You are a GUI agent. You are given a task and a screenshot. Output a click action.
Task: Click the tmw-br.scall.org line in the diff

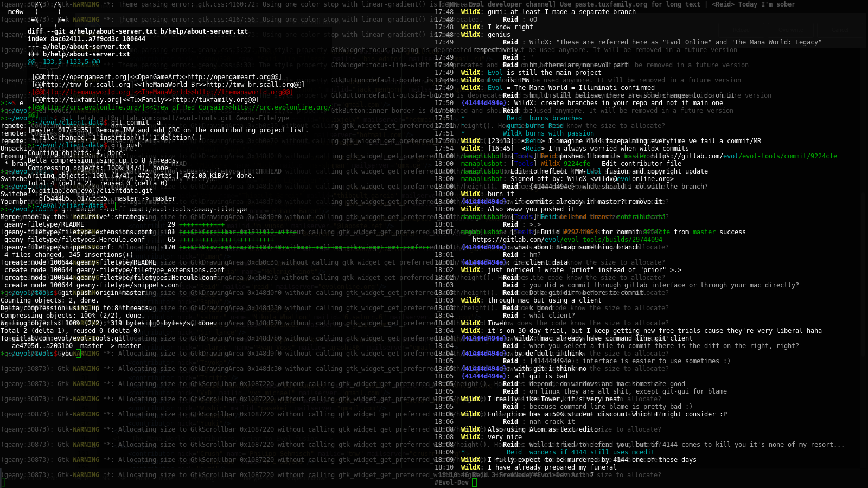(168, 85)
